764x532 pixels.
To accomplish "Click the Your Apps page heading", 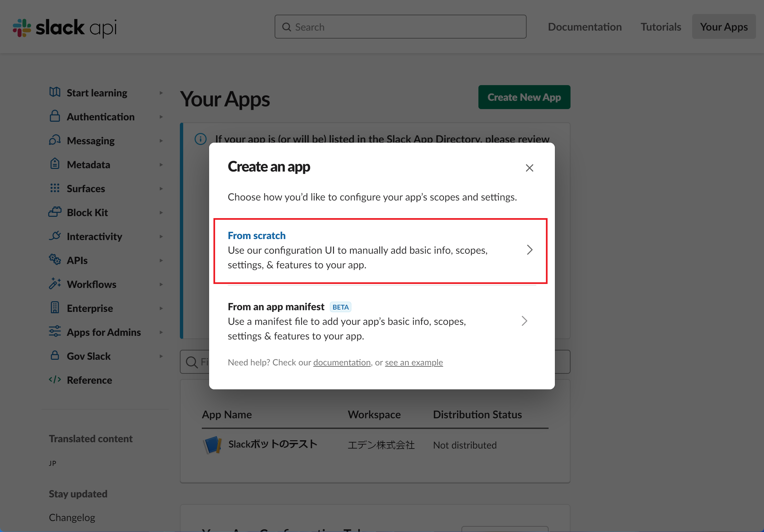I will [x=225, y=99].
